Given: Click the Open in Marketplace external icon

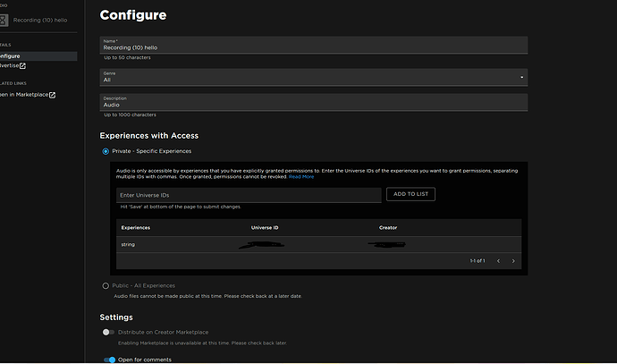Looking at the screenshot, I should click(x=53, y=95).
